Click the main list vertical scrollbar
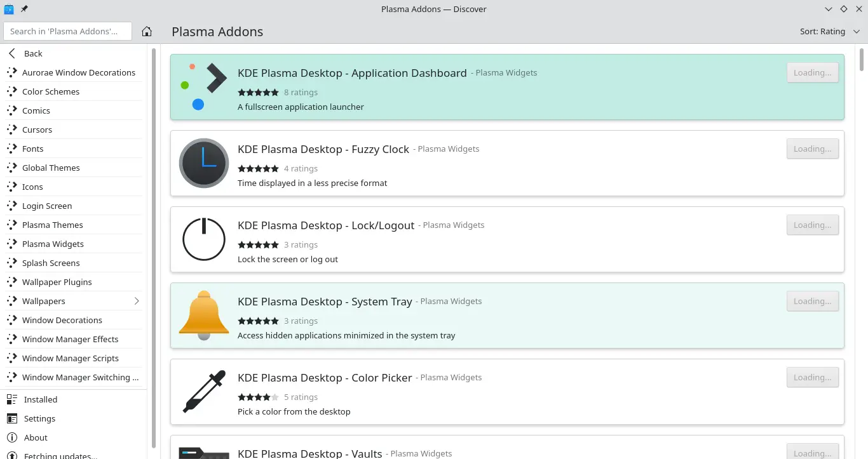The width and height of the screenshot is (868, 459). coord(862,58)
